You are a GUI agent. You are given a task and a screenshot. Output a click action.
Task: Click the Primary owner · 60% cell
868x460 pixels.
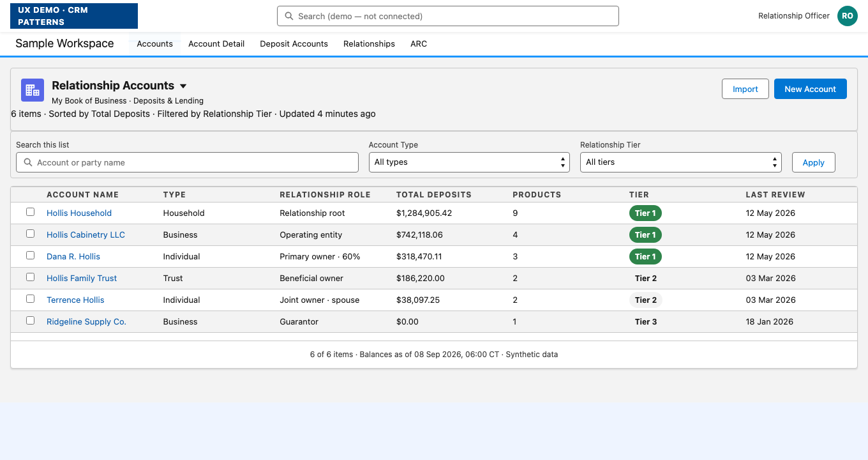pos(320,257)
